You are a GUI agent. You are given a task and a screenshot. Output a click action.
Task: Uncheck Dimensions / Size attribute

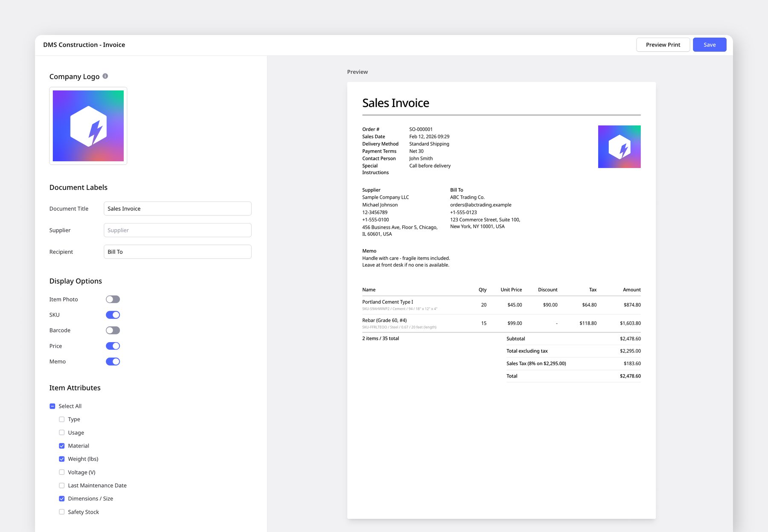pyautogui.click(x=62, y=499)
